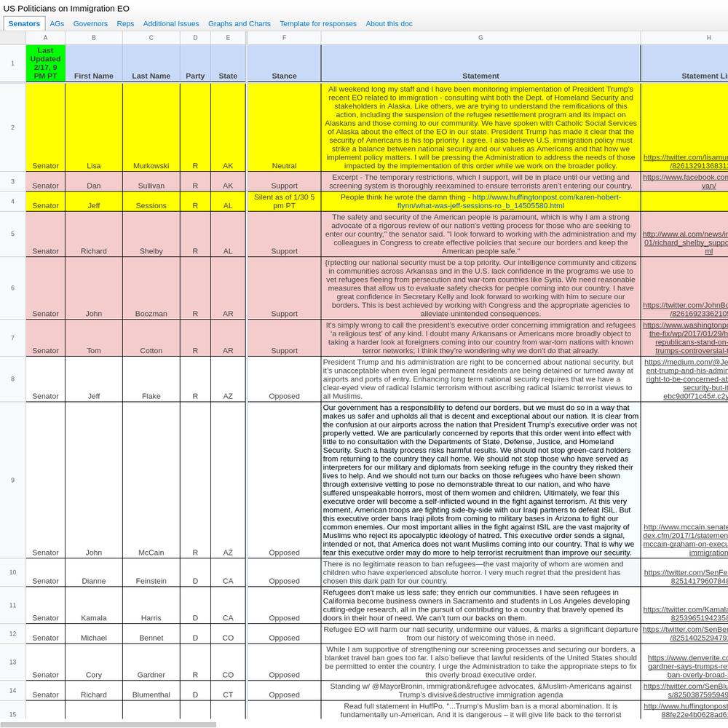Select the 'Sessions' last name cell
The width and height of the screenshot is (728, 728).
click(x=151, y=202)
